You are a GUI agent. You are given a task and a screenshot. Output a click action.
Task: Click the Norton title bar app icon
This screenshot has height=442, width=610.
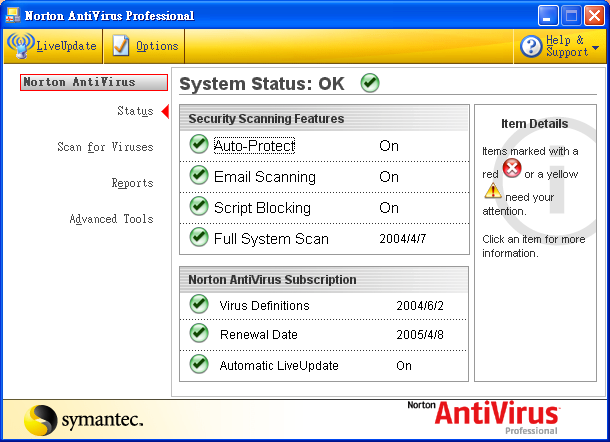tap(12, 15)
